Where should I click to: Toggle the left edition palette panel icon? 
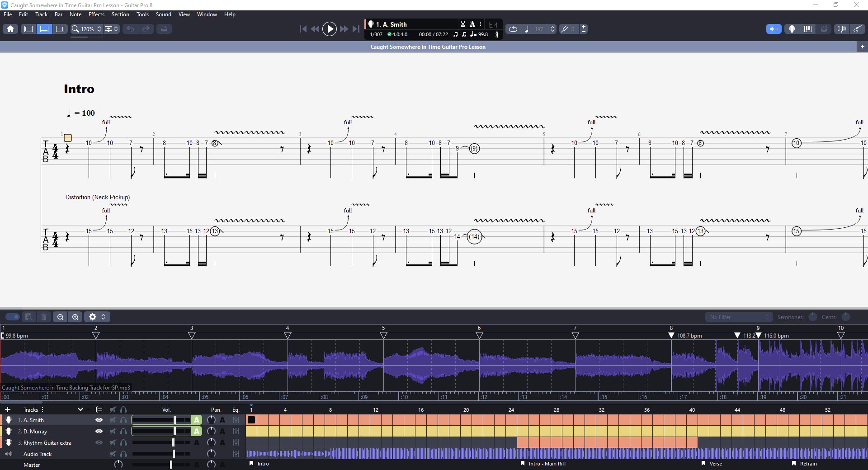point(28,29)
